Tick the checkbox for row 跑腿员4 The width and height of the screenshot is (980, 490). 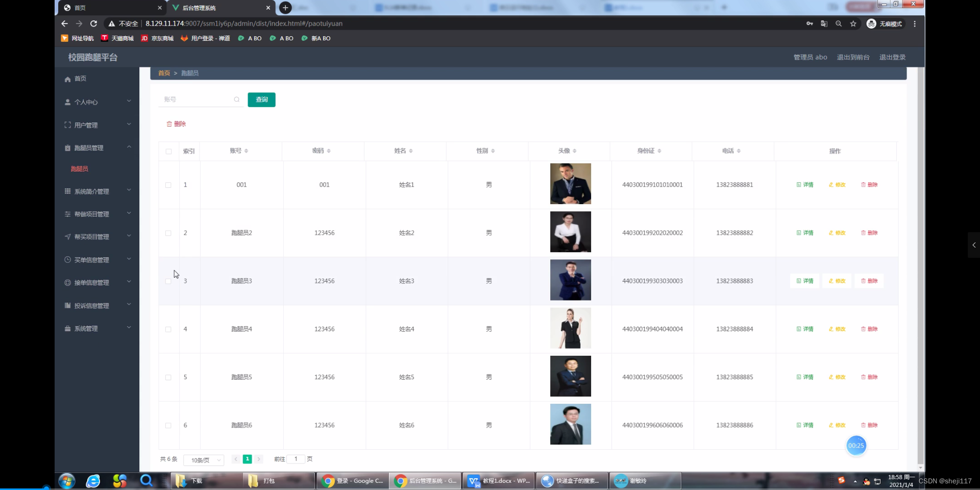point(168,329)
